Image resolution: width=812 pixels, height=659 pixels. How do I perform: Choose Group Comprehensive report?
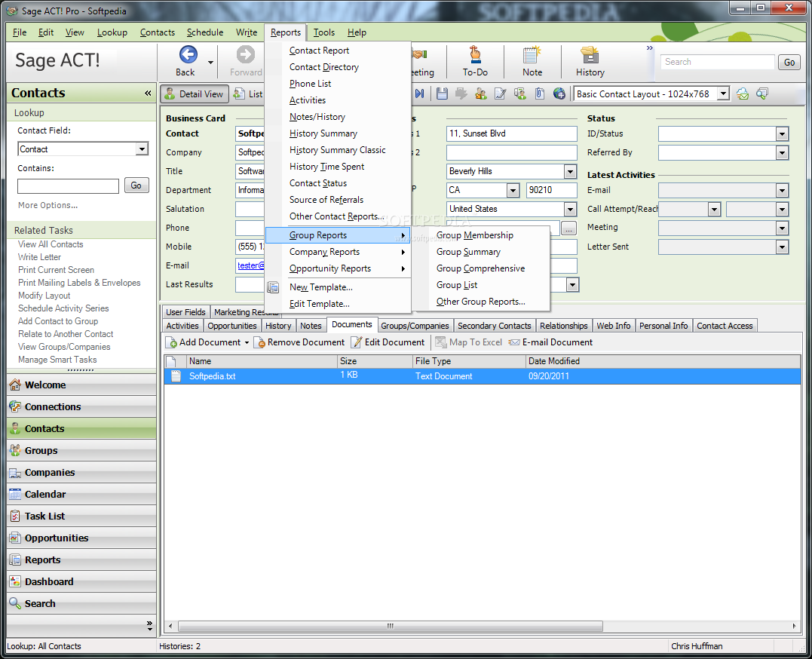(x=481, y=268)
